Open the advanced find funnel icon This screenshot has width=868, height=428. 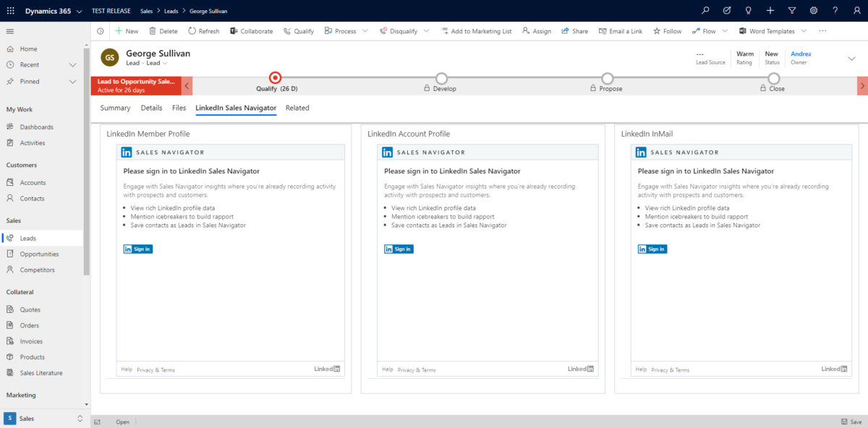792,11
